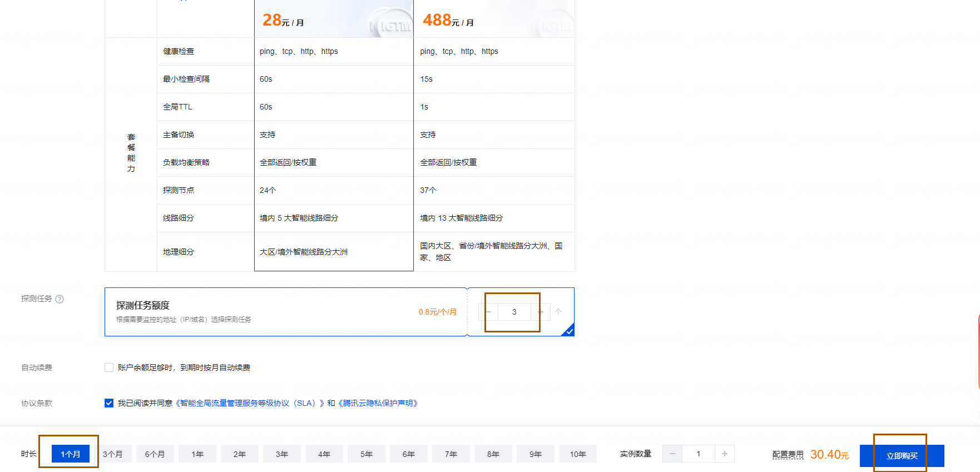The height and width of the screenshot is (472, 980).
Task: Click the 地理细分 row label
Action: (179, 252)
